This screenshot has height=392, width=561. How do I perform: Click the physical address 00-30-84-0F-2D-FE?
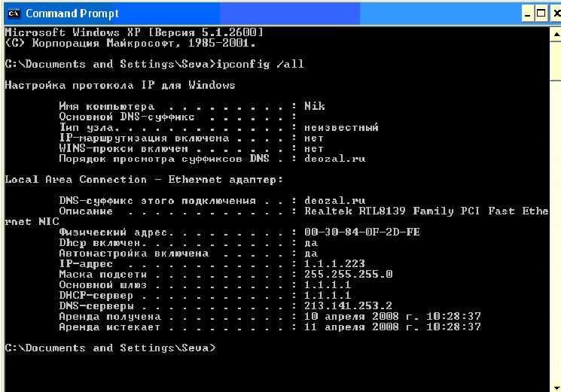click(361, 232)
